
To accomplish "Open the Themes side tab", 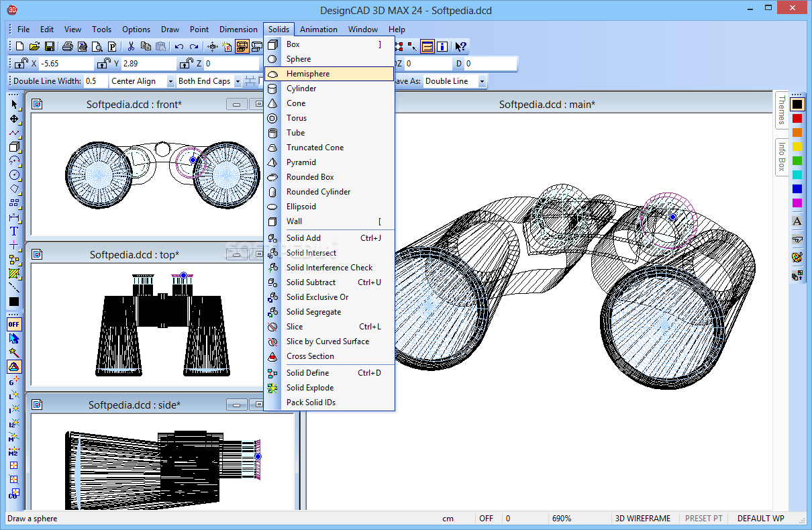I will 781,109.
